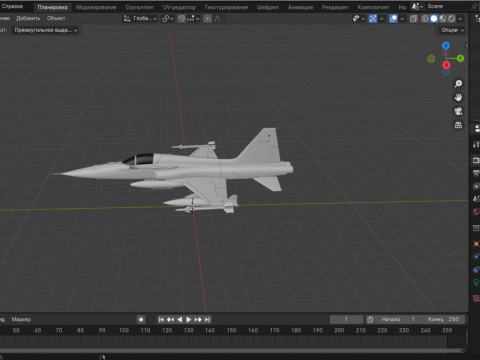The image size is (480, 360).
Task: Toggle auto keying record button
Action: 141,319
